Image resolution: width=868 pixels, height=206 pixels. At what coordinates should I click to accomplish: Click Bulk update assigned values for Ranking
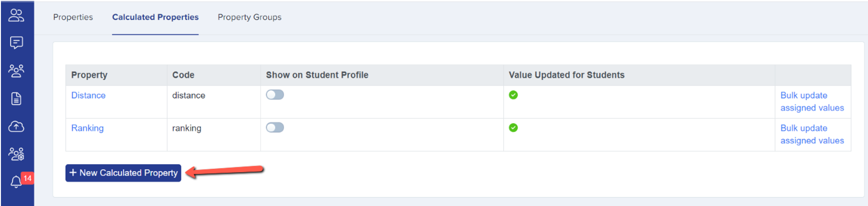click(812, 135)
